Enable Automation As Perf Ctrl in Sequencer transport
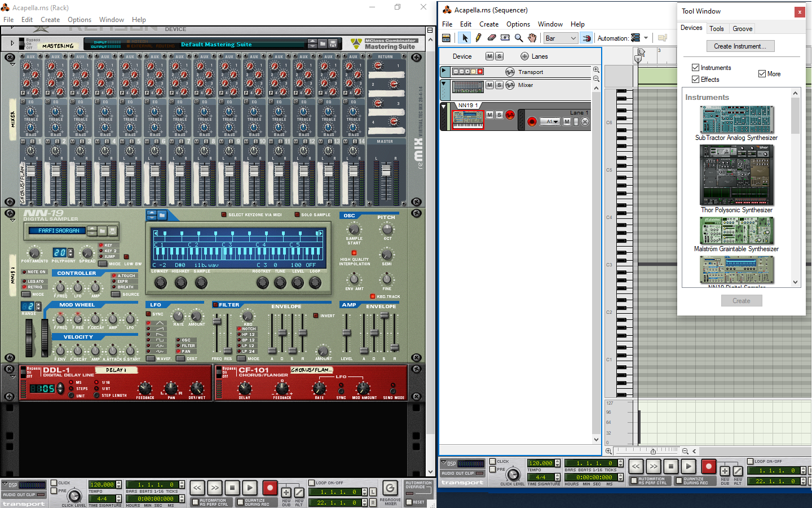812x508 pixels. coord(634,481)
